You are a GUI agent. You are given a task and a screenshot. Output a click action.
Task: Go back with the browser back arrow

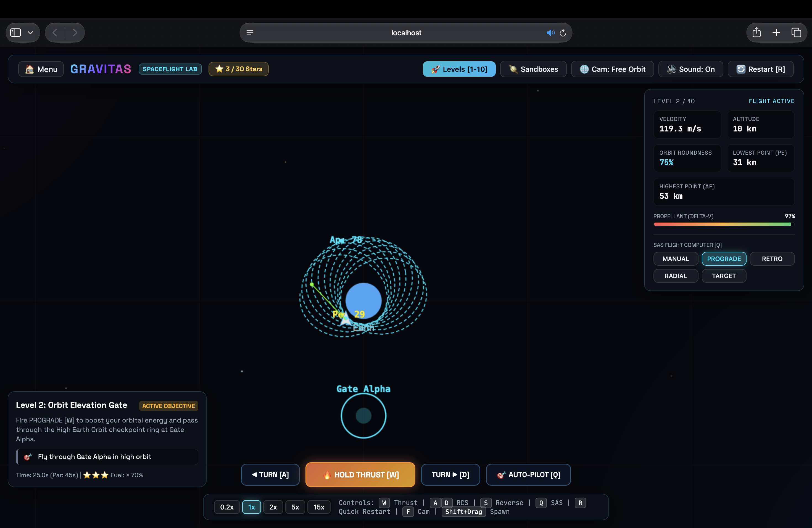[55, 33]
